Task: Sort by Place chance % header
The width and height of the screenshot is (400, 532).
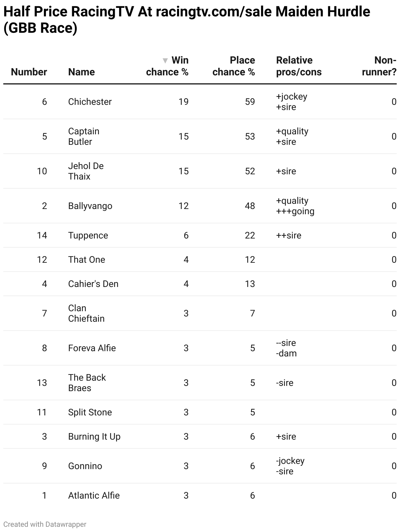Action: 233,66
